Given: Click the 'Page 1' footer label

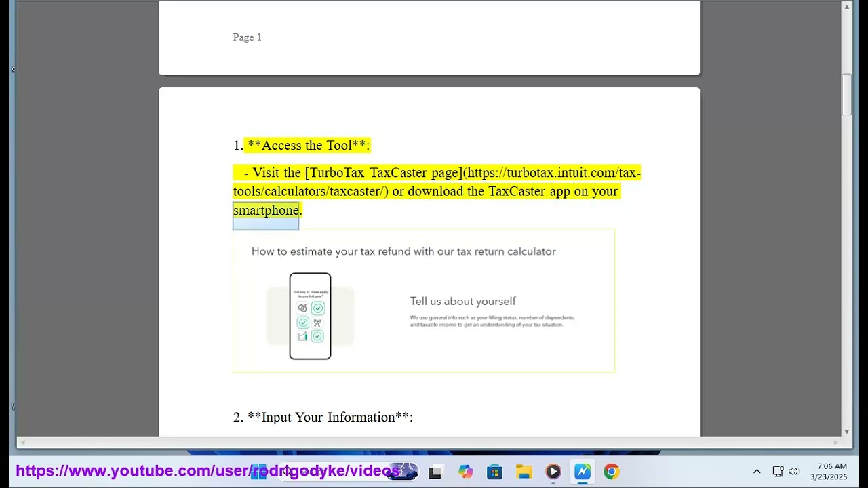Looking at the screenshot, I should [x=247, y=37].
